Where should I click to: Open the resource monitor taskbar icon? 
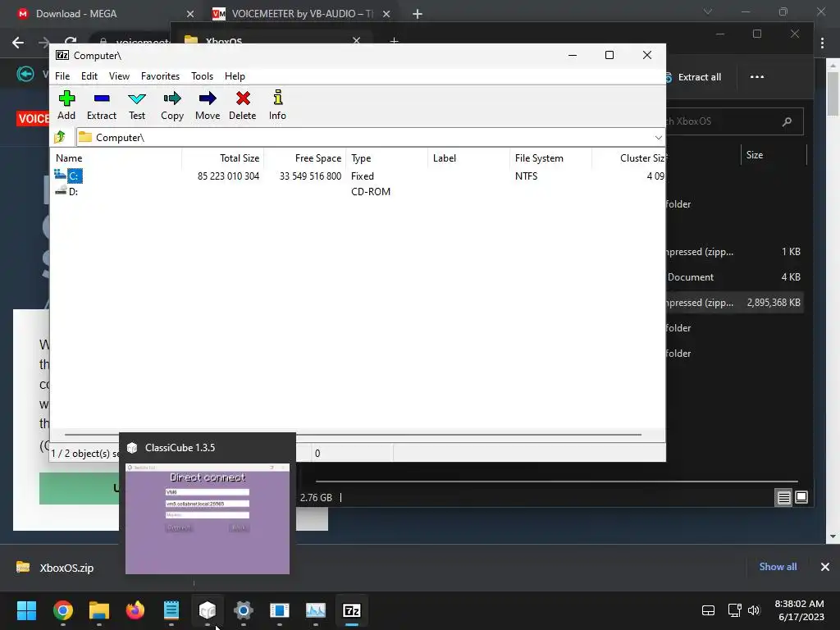click(x=316, y=610)
